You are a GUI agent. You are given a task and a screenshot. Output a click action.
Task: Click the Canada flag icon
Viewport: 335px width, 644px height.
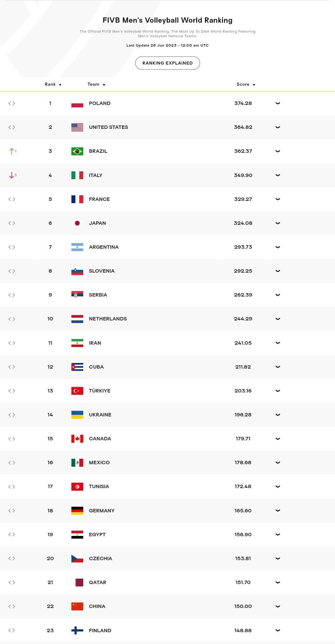coord(77,439)
